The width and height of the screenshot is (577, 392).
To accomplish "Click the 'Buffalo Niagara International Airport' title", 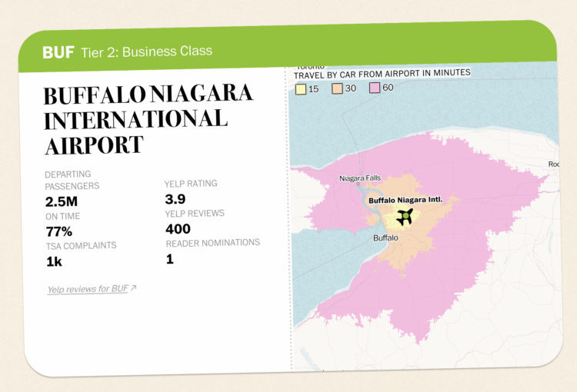I will pyautogui.click(x=148, y=119).
